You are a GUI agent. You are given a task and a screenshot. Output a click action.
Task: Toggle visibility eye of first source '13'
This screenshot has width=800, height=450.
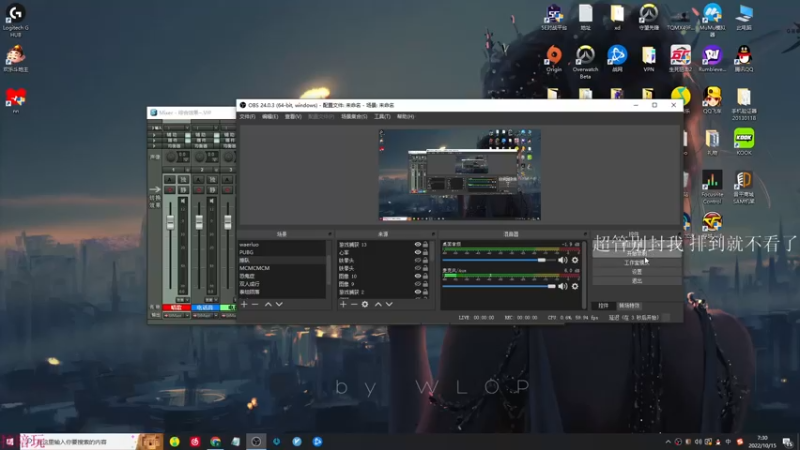[x=418, y=244]
